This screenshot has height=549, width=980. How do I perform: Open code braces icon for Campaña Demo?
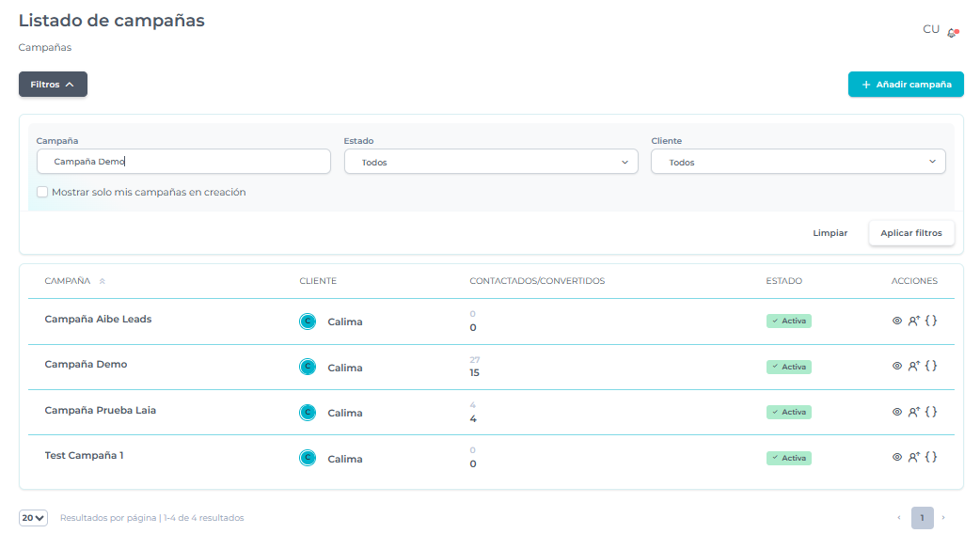click(931, 367)
